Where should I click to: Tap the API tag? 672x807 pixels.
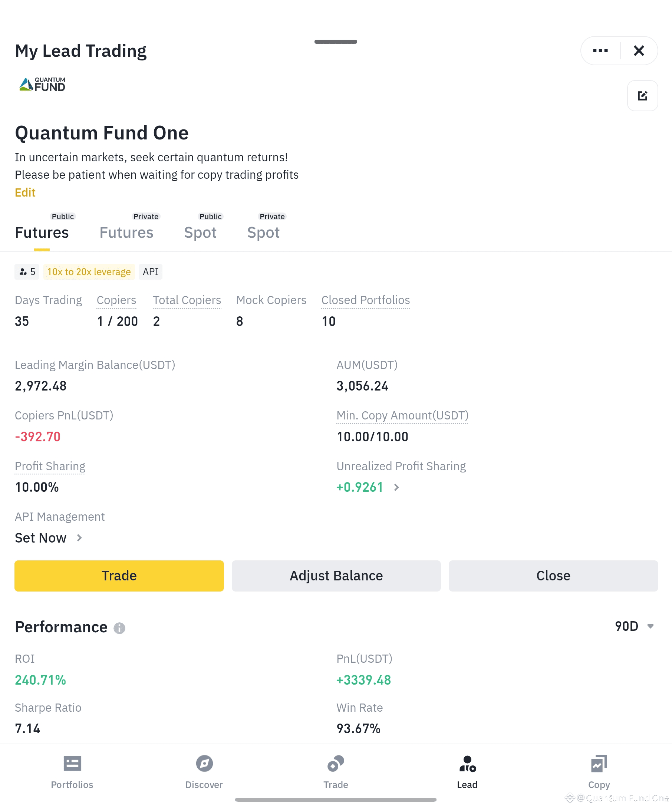tap(151, 272)
